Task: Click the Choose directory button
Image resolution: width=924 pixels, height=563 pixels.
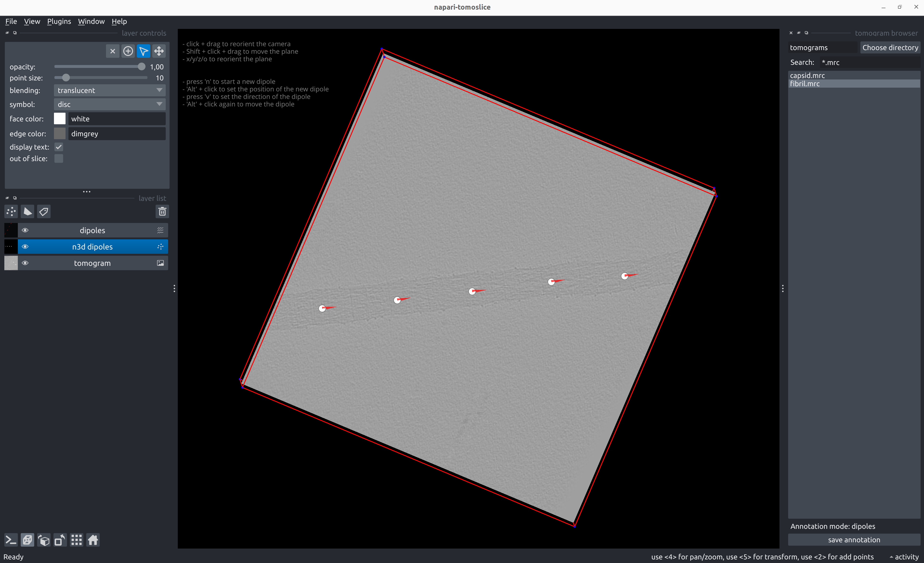Action: 890,48
